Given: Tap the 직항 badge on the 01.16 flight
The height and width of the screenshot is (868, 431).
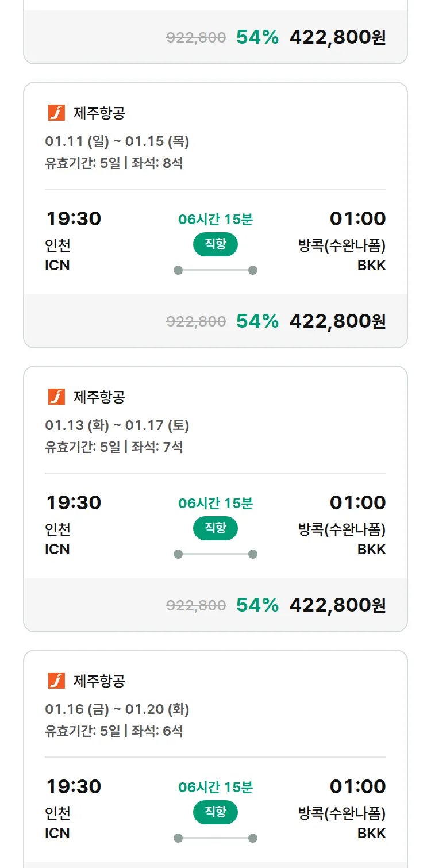Looking at the screenshot, I should (215, 812).
